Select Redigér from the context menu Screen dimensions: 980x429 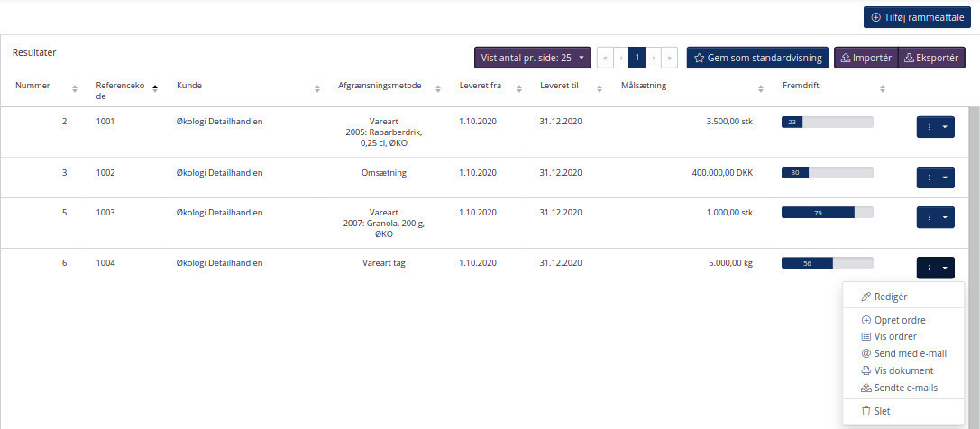pos(891,297)
